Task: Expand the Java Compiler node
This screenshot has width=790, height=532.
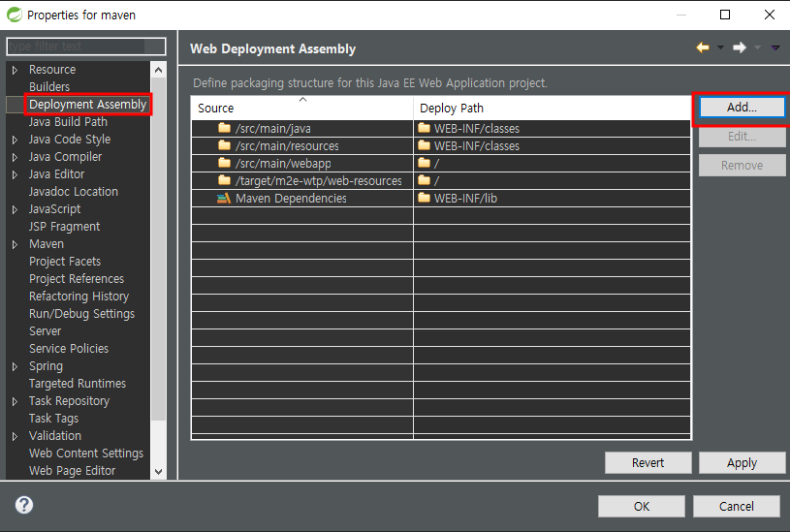Action: point(16,157)
